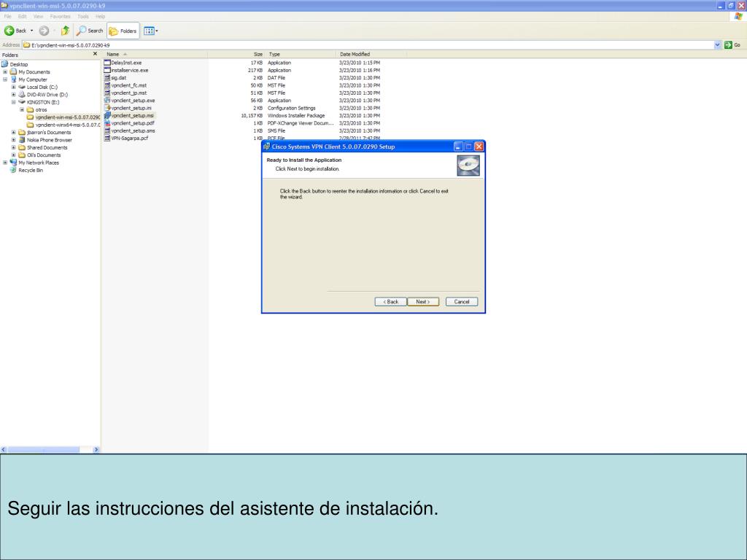Click the greyed Forward arrow icon
The height and width of the screenshot is (560, 747).
(44, 31)
